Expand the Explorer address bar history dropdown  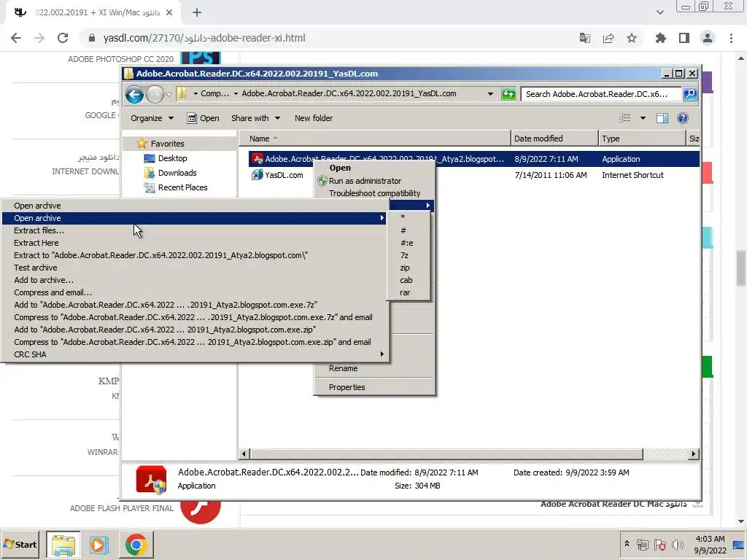[x=490, y=94]
